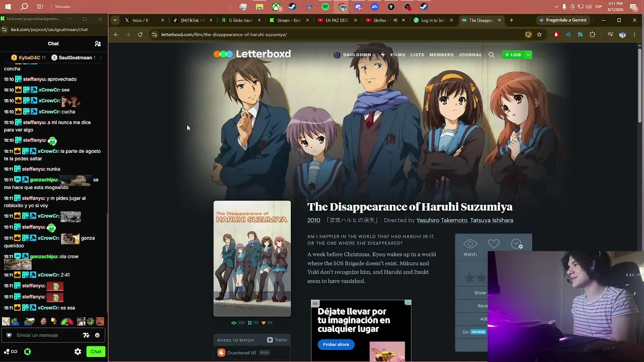Viewport: 644px width, 362px height.
Task: Open the Haruhi Suzumiya poster thumbnail
Action: pyautogui.click(x=252, y=258)
